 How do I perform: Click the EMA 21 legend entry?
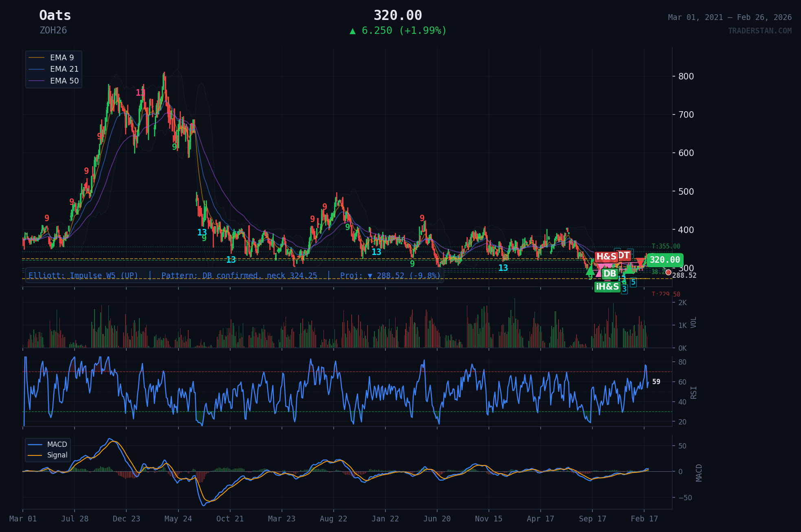click(x=64, y=69)
